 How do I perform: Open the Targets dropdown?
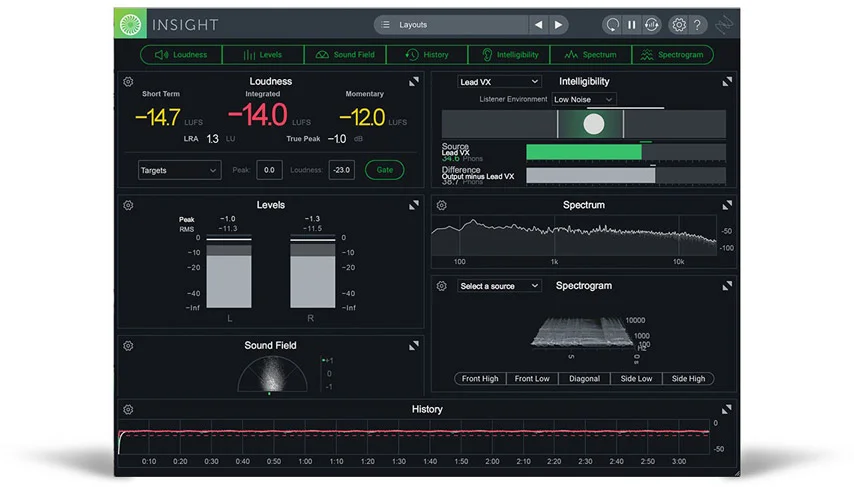179,171
